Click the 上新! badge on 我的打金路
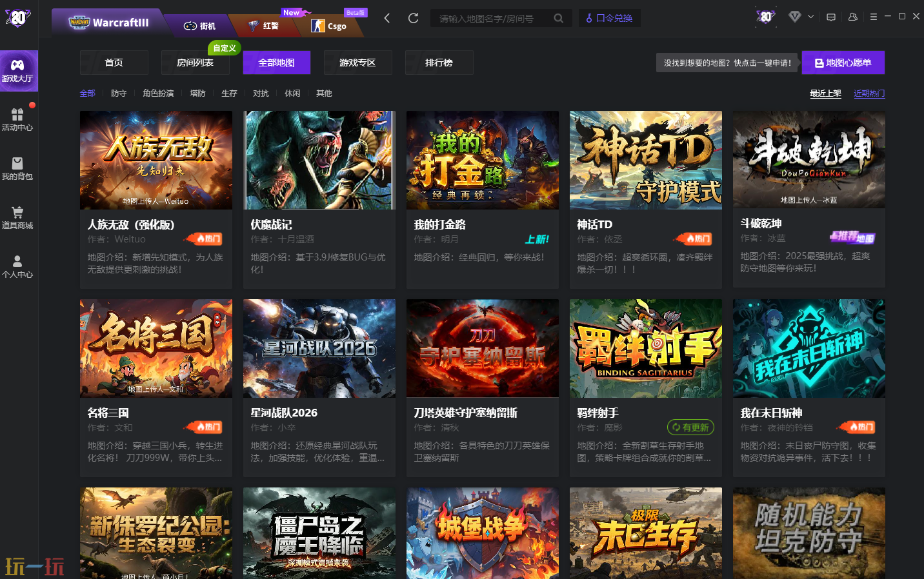 pyautogui.click(x=537, y=239)
